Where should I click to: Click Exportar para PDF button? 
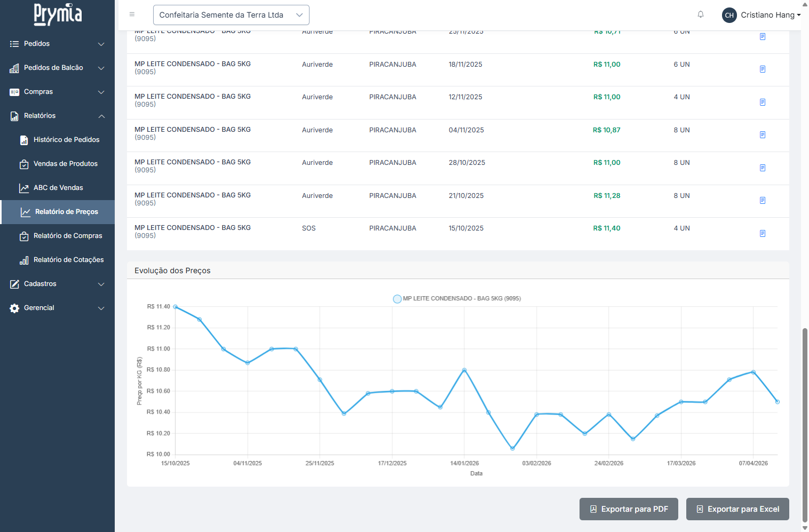point(628,509)
